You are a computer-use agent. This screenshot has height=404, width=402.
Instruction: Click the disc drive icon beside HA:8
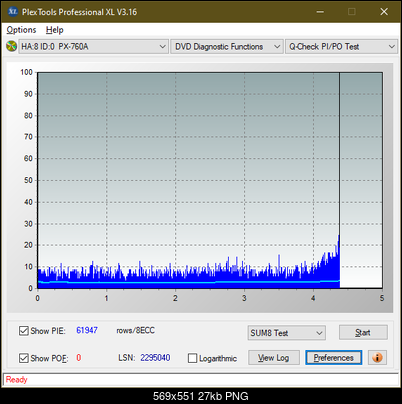[12, 46]
